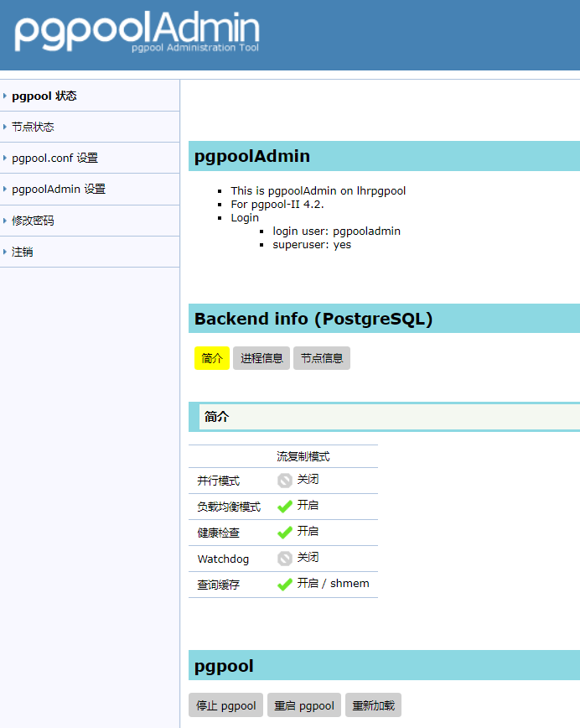Viewport: 580px width, 728px height.
Task: Click the 'Login' list item
Action: (x=245, y=218)
